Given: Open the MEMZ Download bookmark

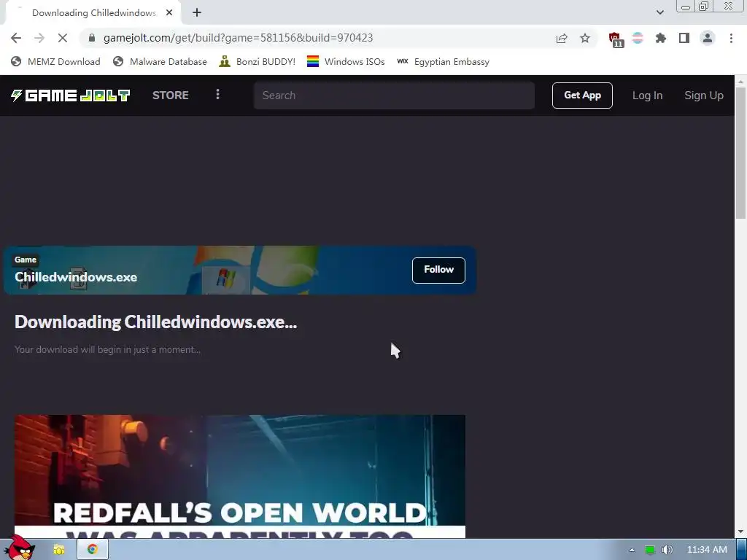Looking at the screenshot, I should point(55,62).
